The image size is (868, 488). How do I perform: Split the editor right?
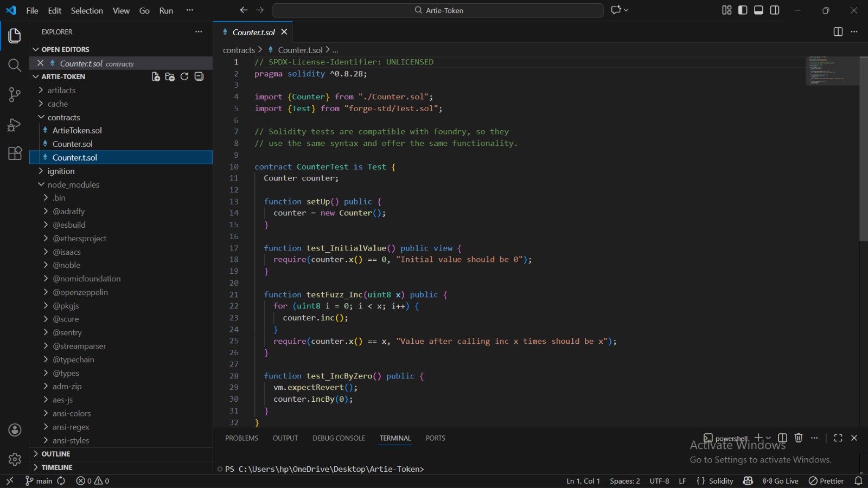(838, 32)
